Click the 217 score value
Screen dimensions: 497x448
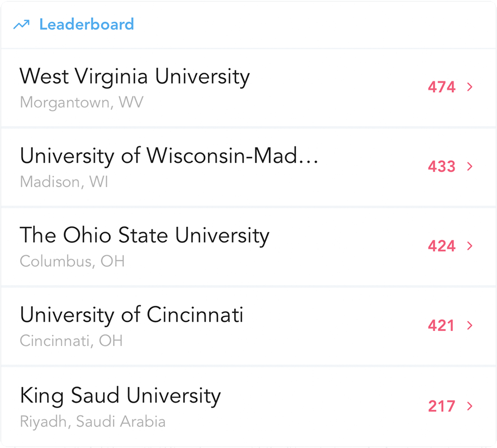[x=441, y=406]
